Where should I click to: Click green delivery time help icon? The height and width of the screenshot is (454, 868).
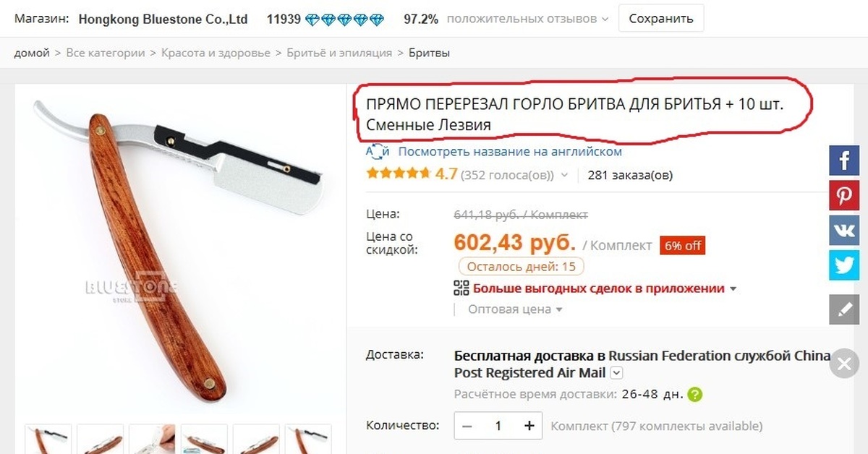pos(694,395)
